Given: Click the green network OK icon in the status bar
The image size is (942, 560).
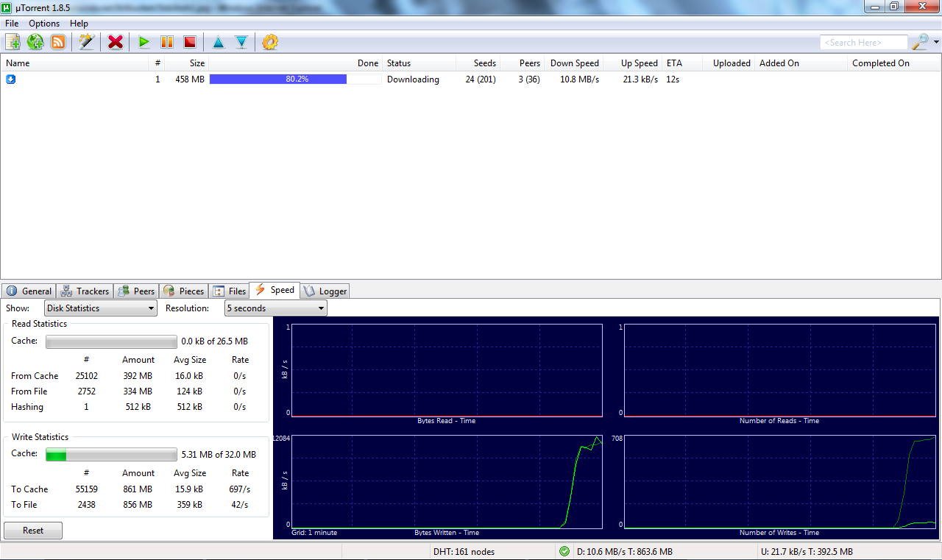Looking at the screenshot, I should [x=564, y=551].
